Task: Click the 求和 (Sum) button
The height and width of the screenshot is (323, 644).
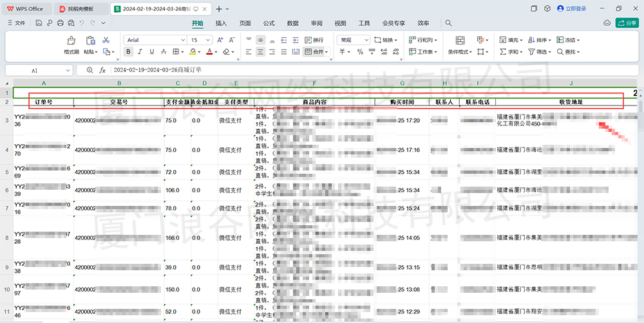Action: tap(511, 51)
